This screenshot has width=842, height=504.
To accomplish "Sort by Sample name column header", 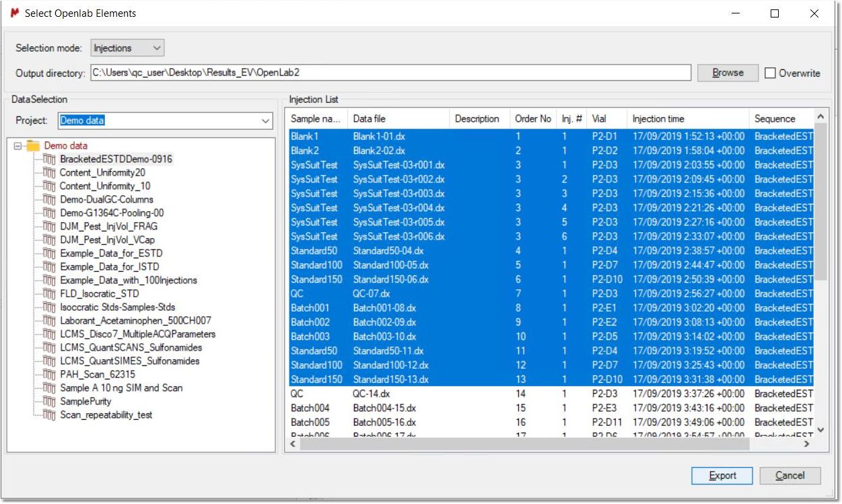I will pos(316,119).
